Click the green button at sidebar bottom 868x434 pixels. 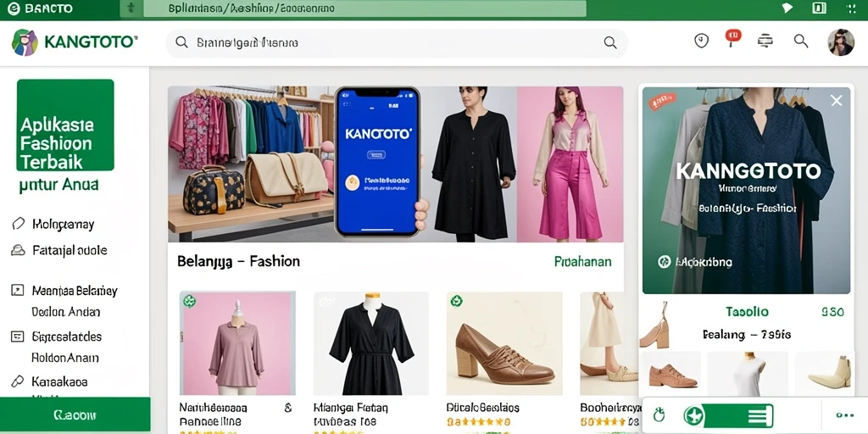75,414
